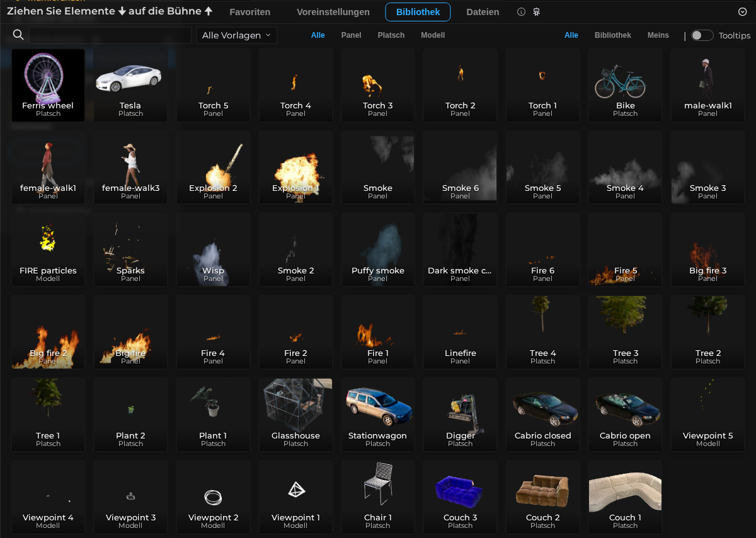Pick the Cabrio open car
Screen dimensions: 756x538
tap(625, 415)
